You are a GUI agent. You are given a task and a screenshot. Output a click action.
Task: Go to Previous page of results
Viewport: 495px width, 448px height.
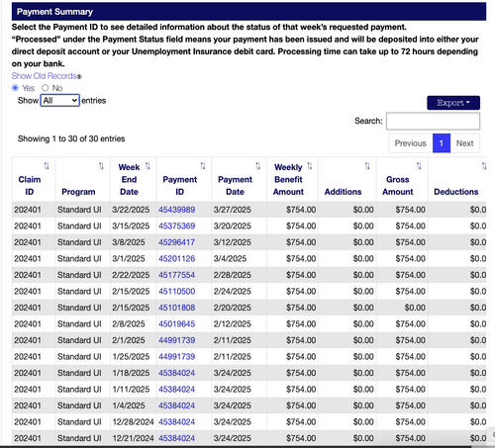pos(411,143)
